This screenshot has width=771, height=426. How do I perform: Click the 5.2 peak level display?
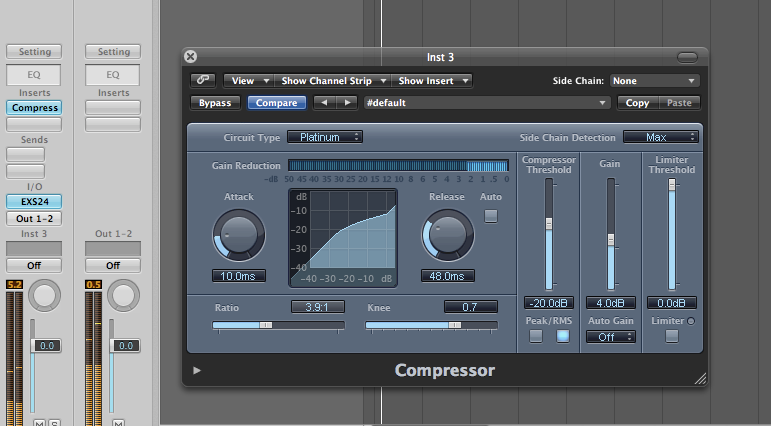click(14, 285)
